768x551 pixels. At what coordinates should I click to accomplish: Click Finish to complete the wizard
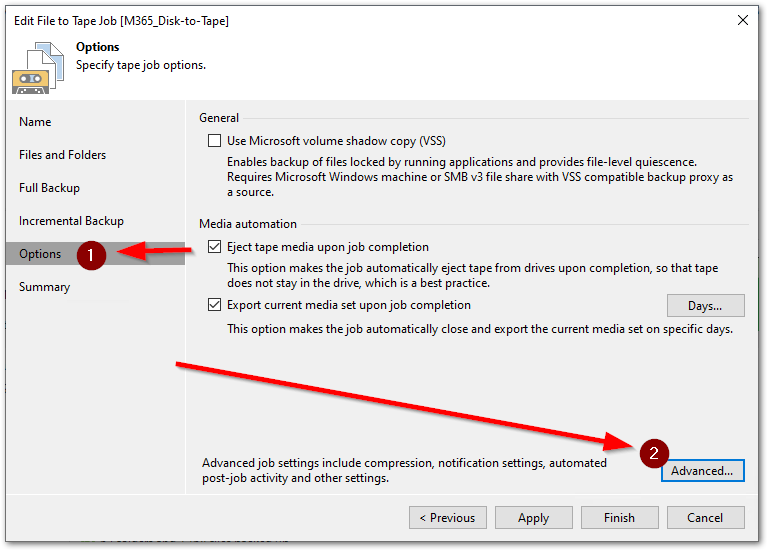pyautogui.click(x=619, y=518)
